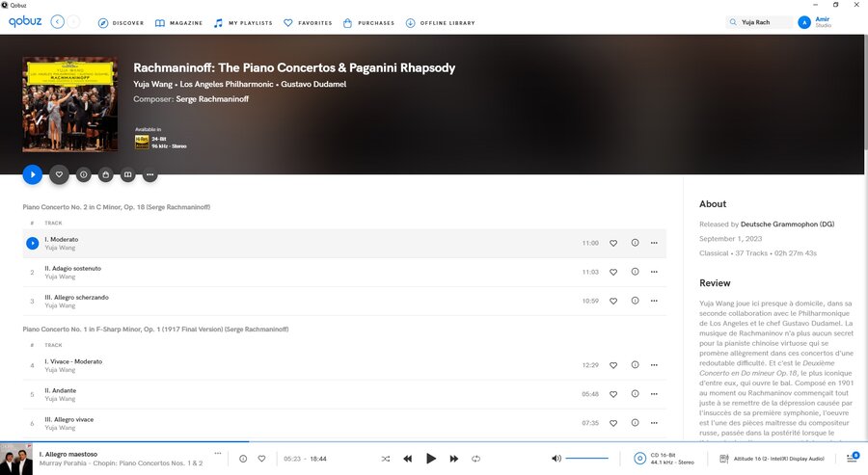Open more options for III. Allegro scherzando
This screenshot has height=475, width=868.
point(654,301)
